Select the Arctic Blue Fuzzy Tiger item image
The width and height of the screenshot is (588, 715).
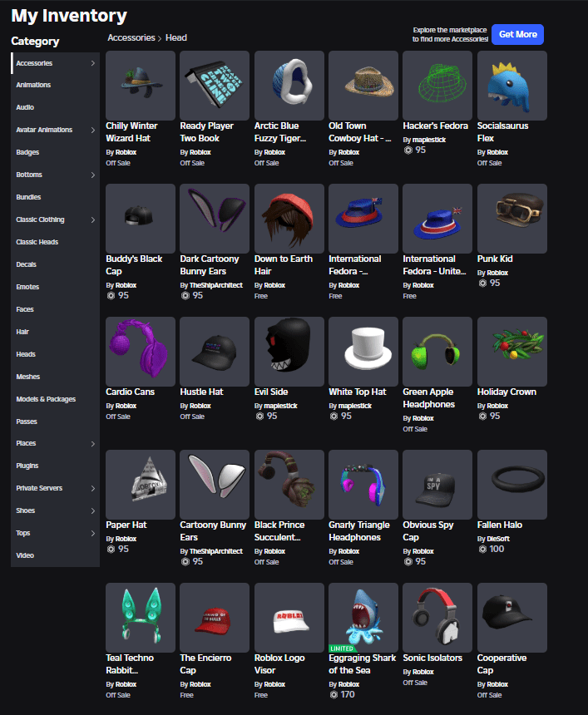[289, 86]
